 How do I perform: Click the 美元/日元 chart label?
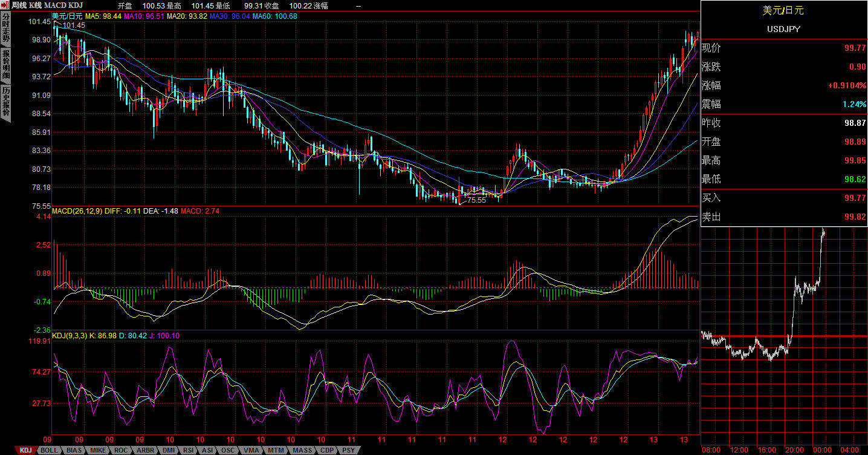coord(67,16)
